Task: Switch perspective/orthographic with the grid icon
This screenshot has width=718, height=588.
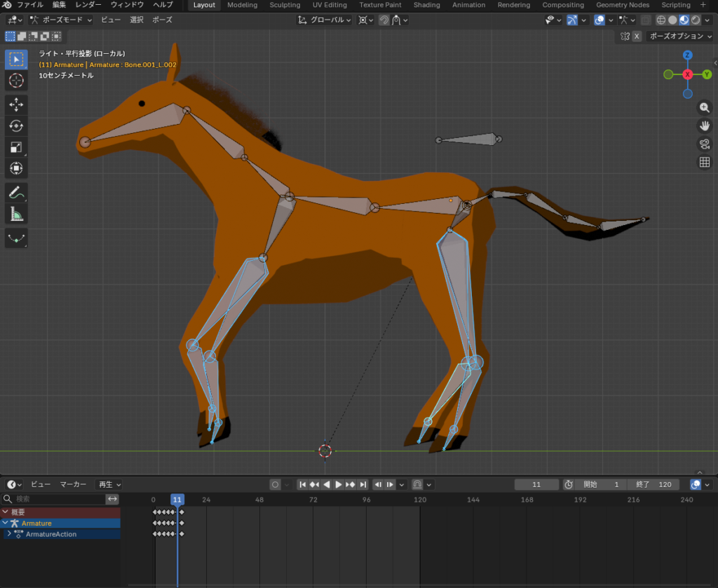Action: pyautogui.click(x=705, y=163)
